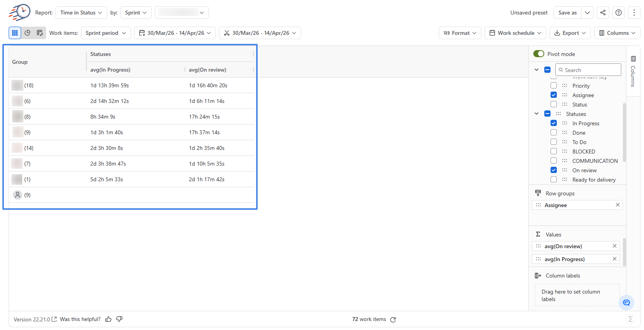This screenshot has width=644, height=330.
Task: Click the share icon
Action: tap(603, 13)
